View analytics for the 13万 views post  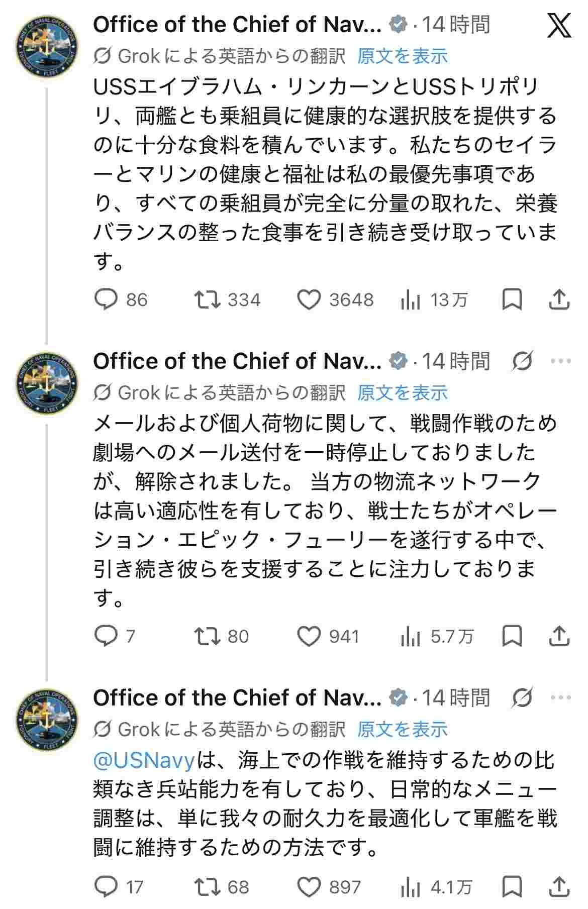coord(411,300)
